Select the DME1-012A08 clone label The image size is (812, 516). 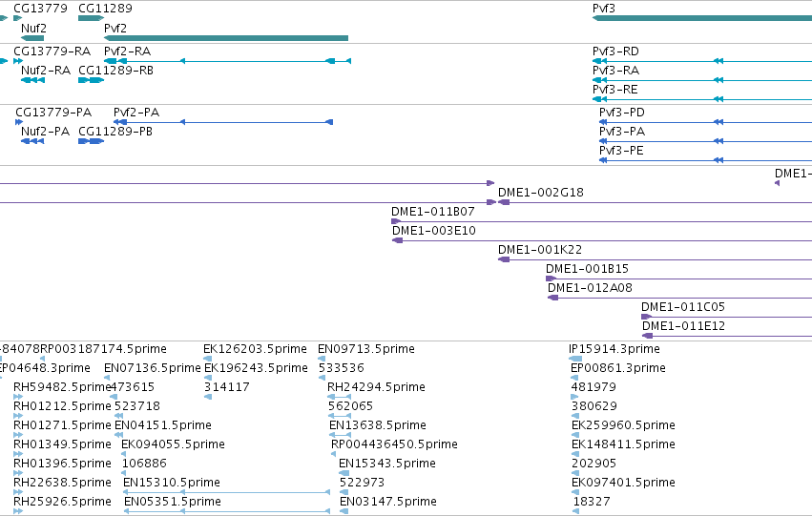point(591,288)
